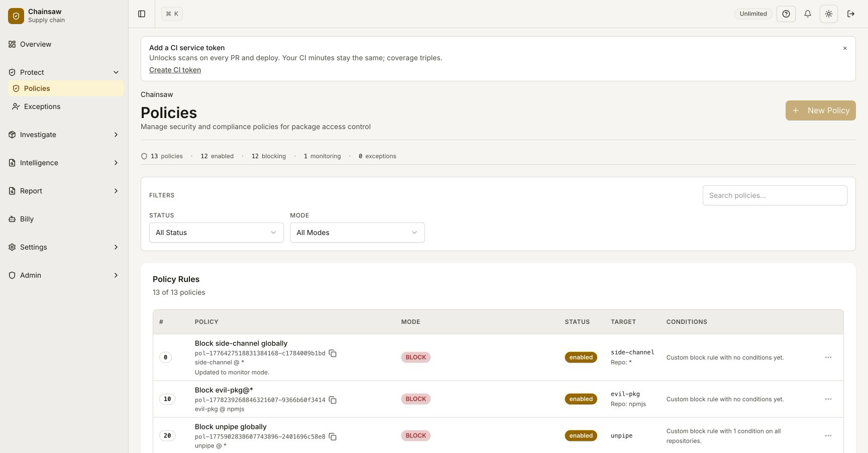Click the POLICY column header
The width and height of the screenshot is (868, 453).
click(206, 322)
